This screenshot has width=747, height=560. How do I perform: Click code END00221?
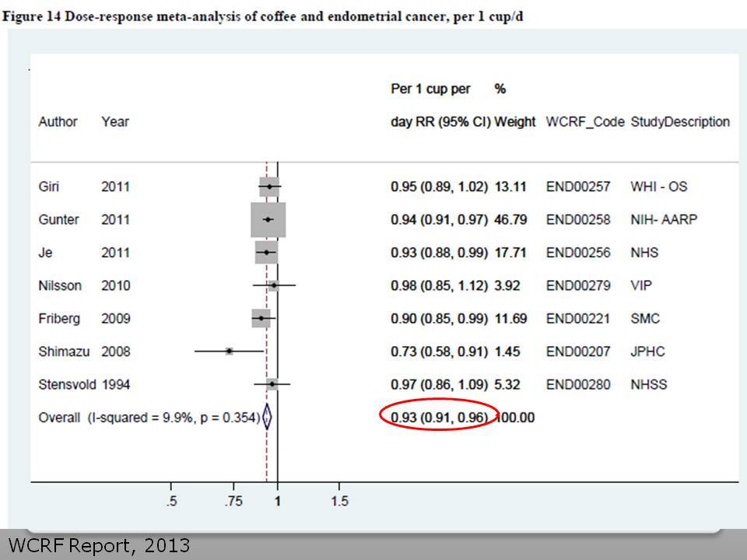click(x=578, y=319)
